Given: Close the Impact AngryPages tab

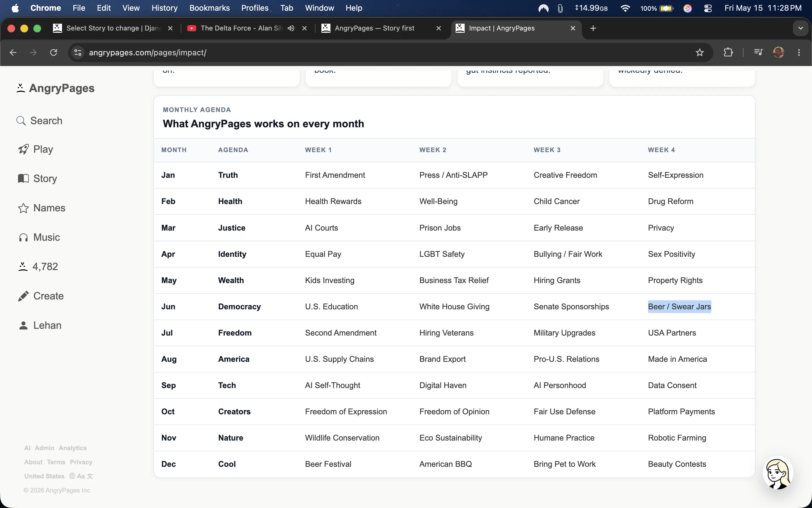Looking at the screenshot, I should [x=573, y=28].
